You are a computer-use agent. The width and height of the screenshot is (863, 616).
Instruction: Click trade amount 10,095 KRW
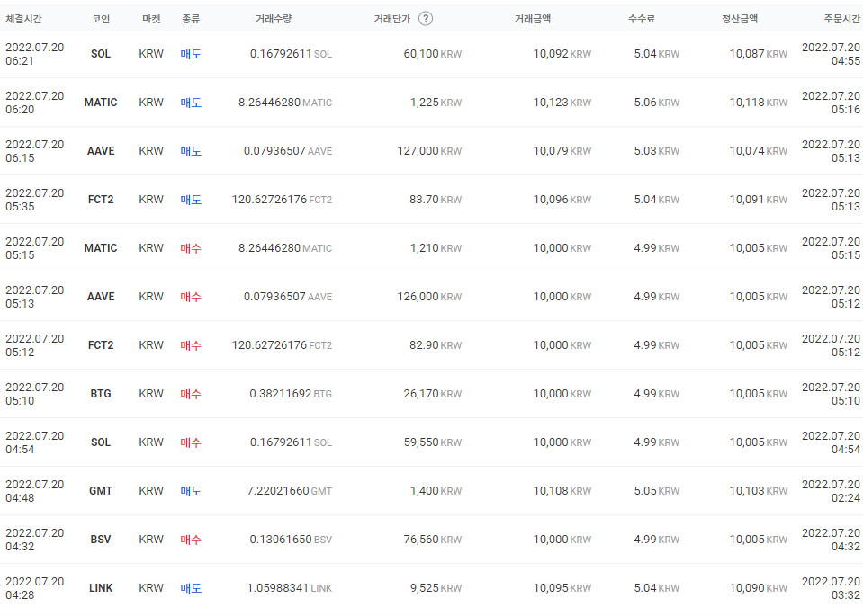562,588
